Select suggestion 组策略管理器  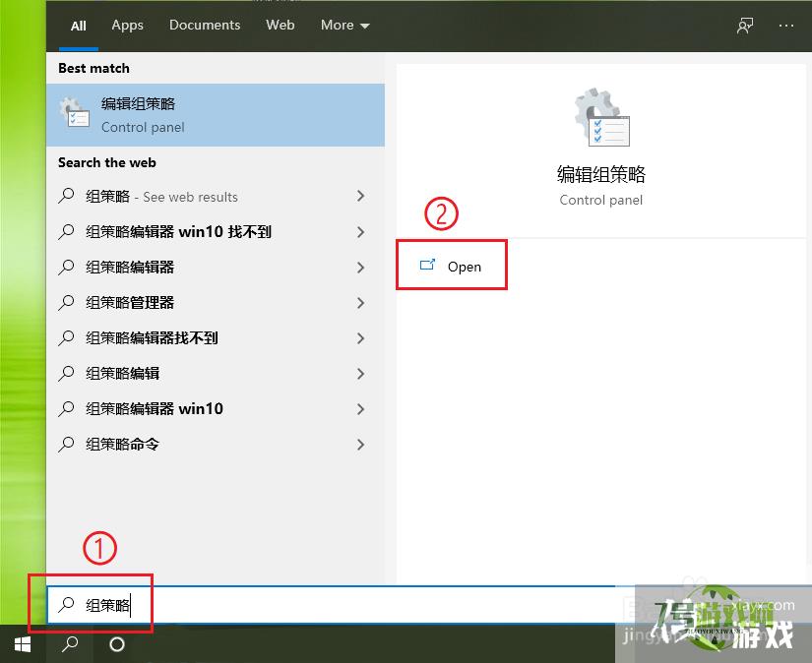tap(216, 303)
